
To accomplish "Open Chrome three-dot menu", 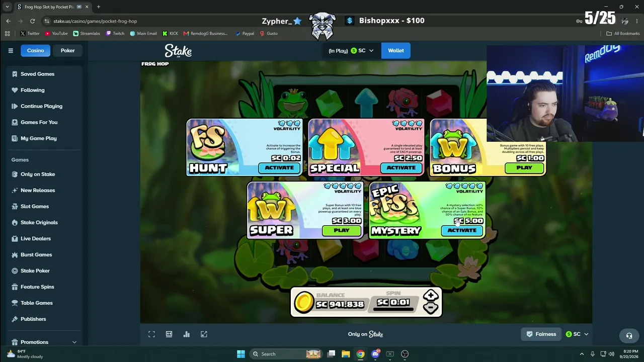I will coord(637,21).
